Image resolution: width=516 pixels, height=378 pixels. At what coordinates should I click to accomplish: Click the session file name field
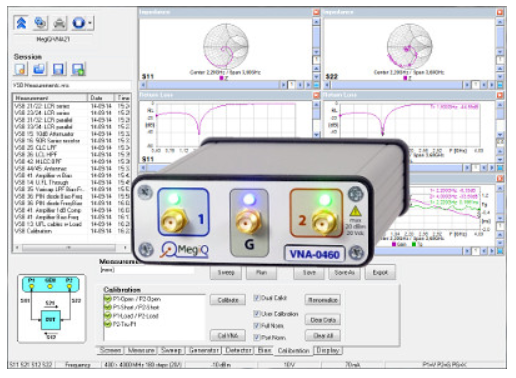point(71,85)
